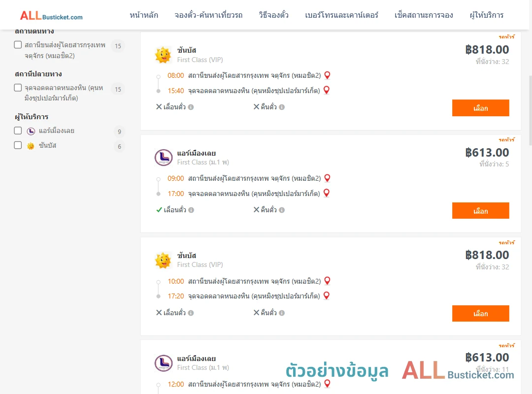Click the รถทัวร์ tag on 09:00 trip
Viewport: 532px width, 394px height.
pos(506,139)
